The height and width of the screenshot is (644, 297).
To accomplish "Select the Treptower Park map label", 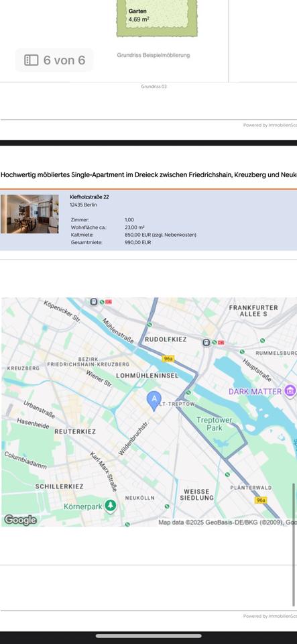I will tap(214, 424).
